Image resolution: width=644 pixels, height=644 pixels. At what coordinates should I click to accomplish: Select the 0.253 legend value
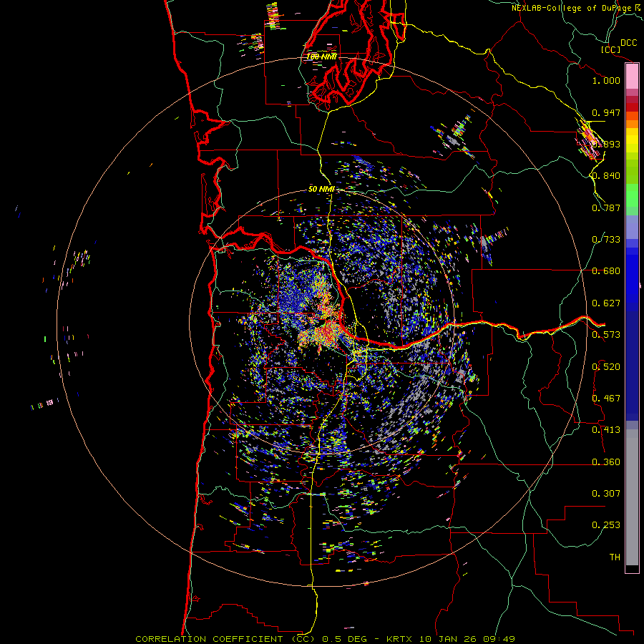click(x=606, y=525)
